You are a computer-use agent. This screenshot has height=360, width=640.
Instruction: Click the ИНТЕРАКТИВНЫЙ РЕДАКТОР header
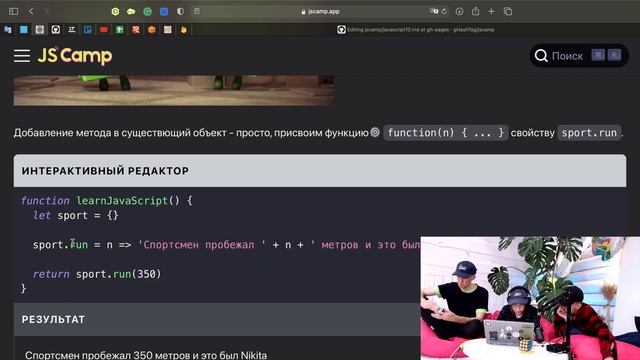point(320,171)
